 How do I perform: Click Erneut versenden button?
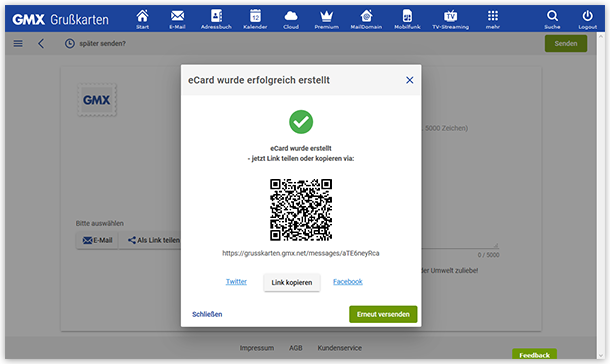tap(383, 314)
